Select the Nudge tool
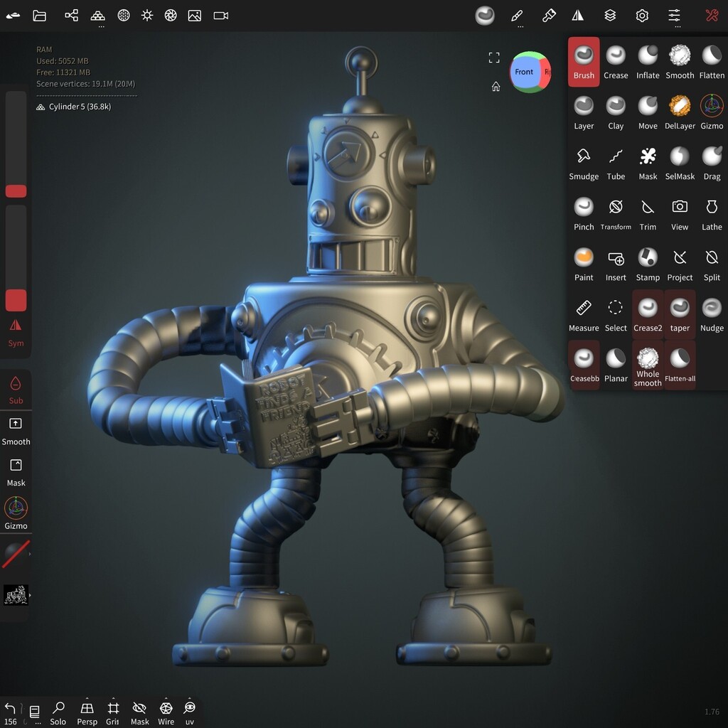This screenshot has width=728, height=728. [712, 315]
